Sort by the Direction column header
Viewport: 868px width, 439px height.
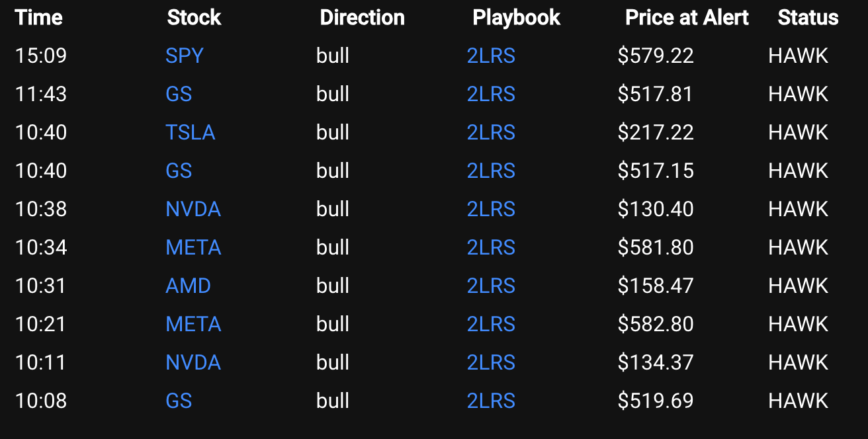coord(362,17)
